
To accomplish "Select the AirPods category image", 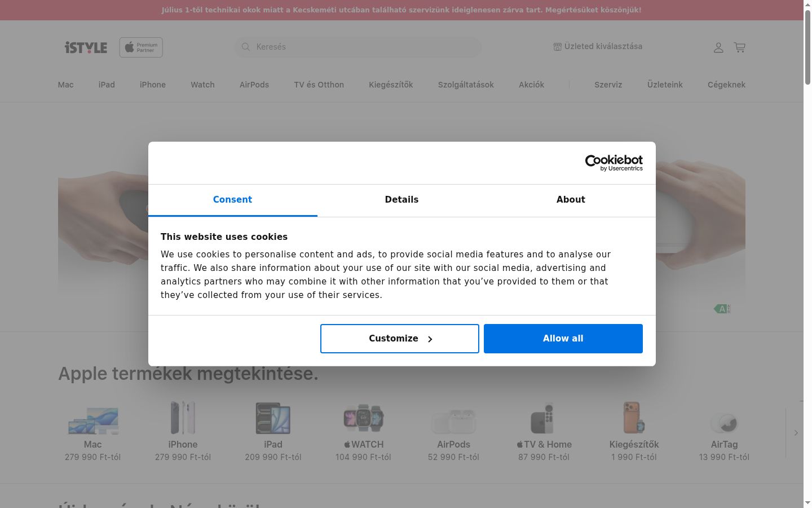I will point(454,421).
